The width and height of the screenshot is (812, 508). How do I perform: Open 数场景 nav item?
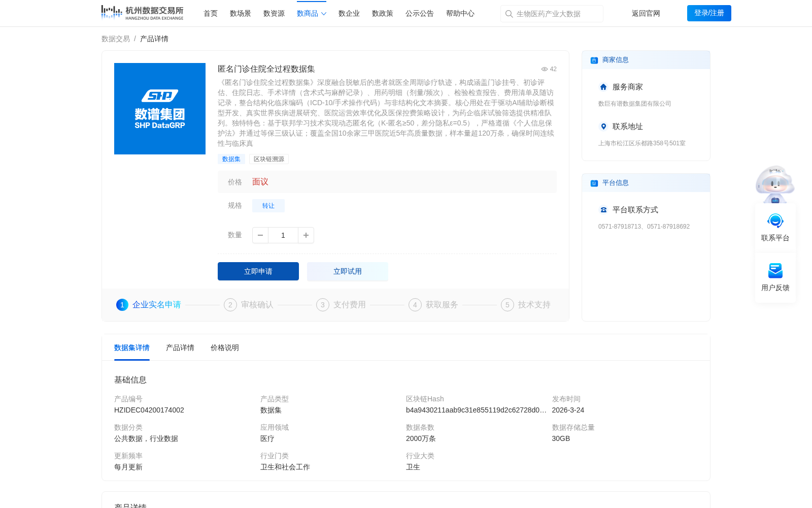pyautogui.click(x=241, y=13)
